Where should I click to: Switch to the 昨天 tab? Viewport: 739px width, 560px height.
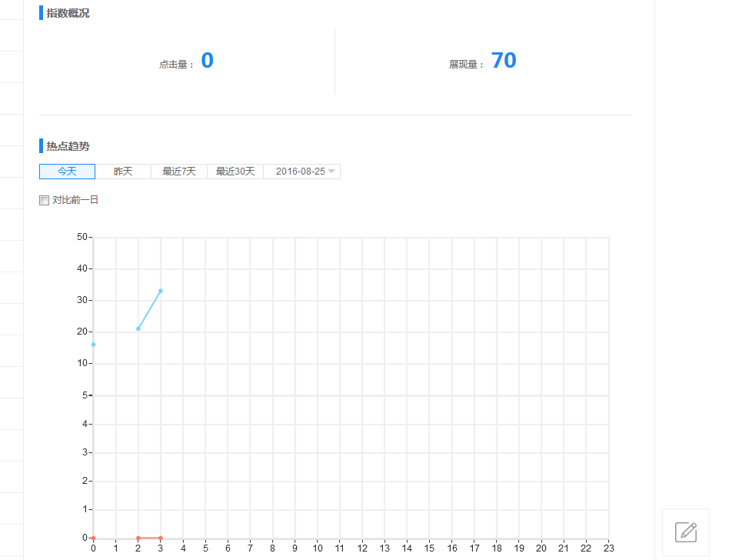coord(123,172)
